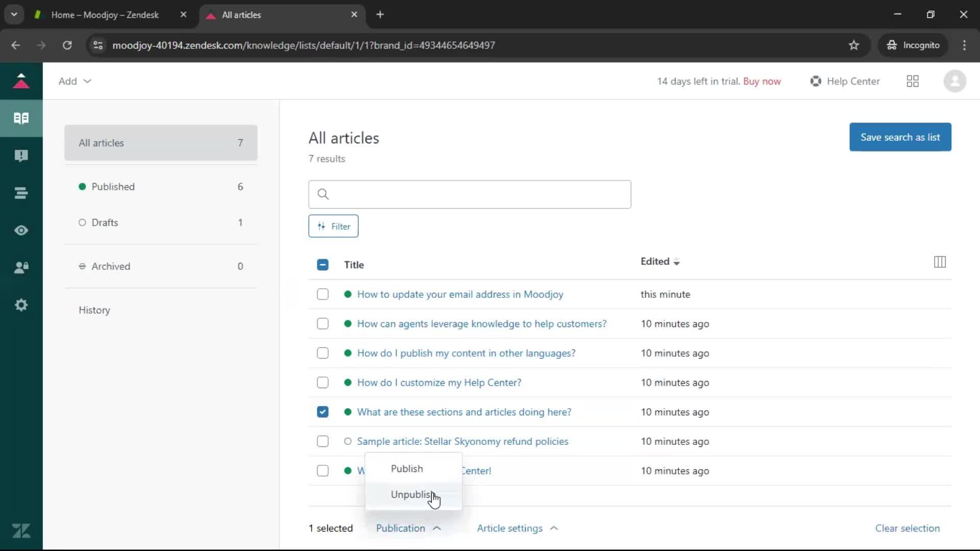
Task: Click the Help Center lifebuoy icon
Action: [x=816, y=81]
